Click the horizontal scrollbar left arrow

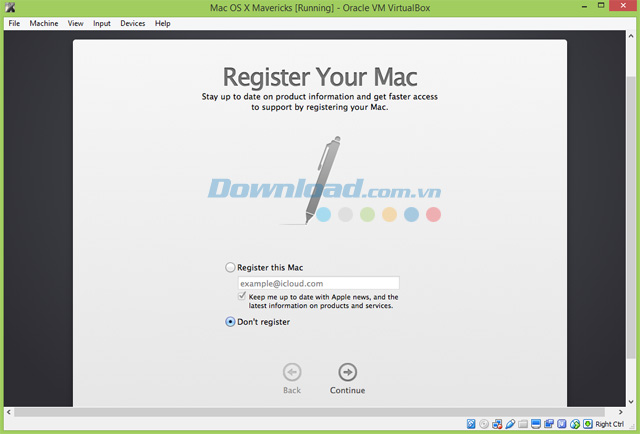[9, 412]
